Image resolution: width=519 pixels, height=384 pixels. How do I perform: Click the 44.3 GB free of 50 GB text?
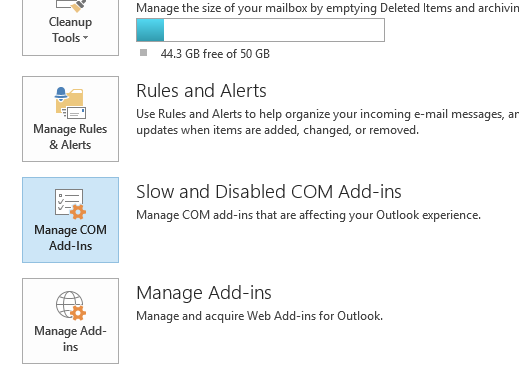tap(215, 54)
